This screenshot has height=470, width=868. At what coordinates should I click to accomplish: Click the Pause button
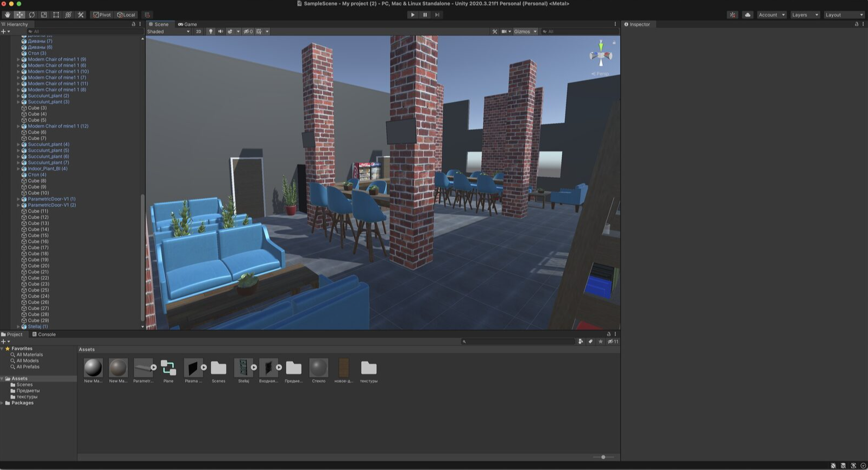pos(425,15)
